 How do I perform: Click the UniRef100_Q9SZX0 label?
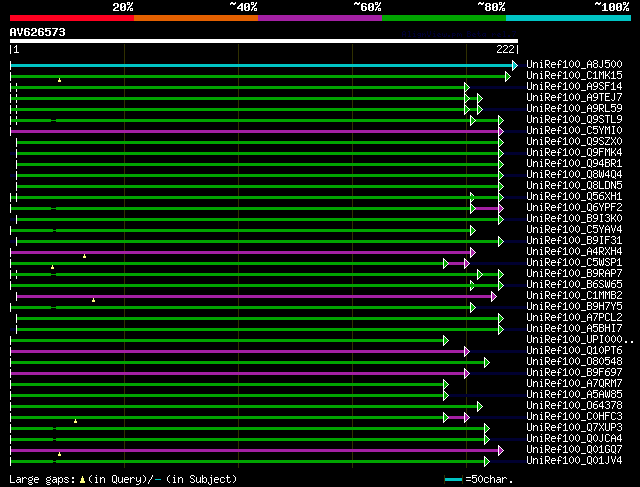coord(574,141)
